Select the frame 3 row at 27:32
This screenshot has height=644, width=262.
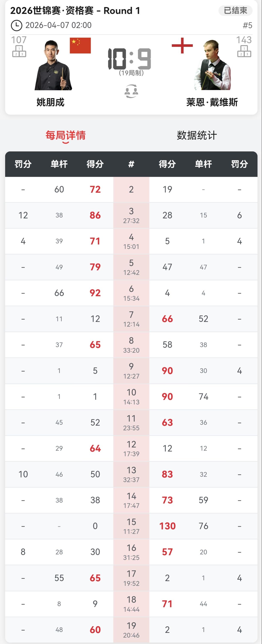click(131, 215)
